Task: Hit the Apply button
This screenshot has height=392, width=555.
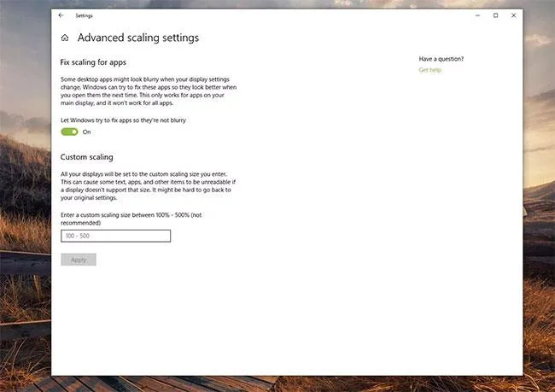Action: 79,260
